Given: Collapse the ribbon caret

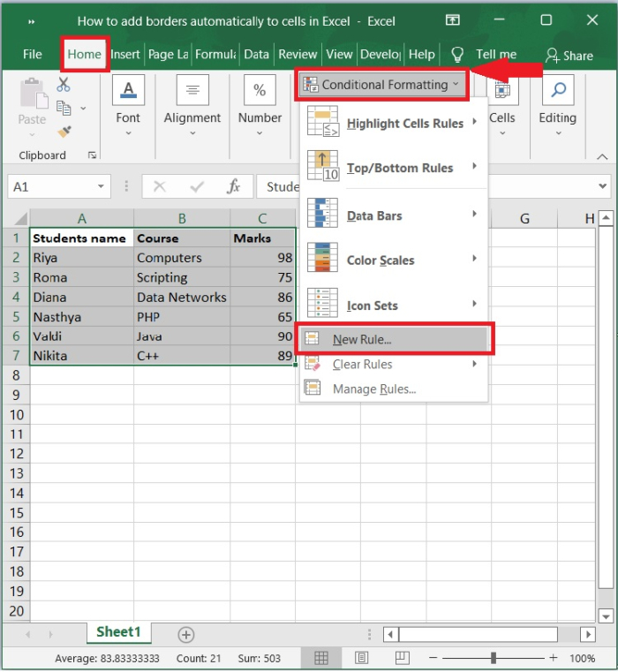Looking at the screenshot, I should point(602,157).
